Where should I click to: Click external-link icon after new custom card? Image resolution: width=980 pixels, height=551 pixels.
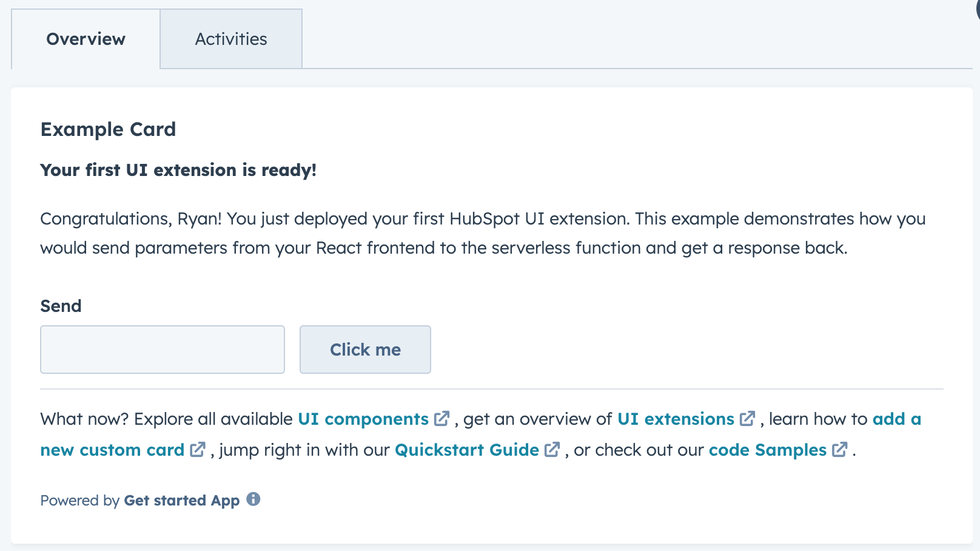click(198, 450)
